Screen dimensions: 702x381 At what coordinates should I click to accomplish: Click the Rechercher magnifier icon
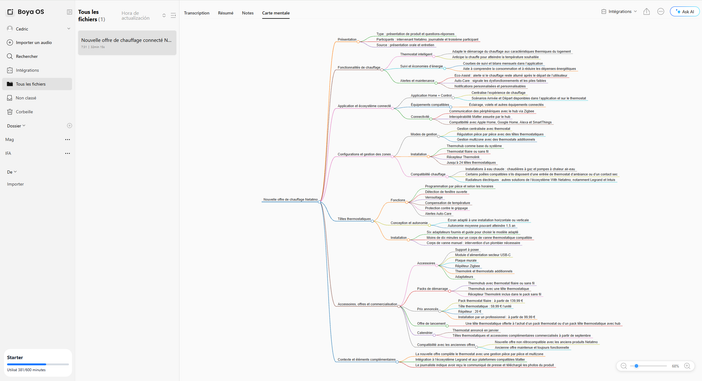point(10,56)
